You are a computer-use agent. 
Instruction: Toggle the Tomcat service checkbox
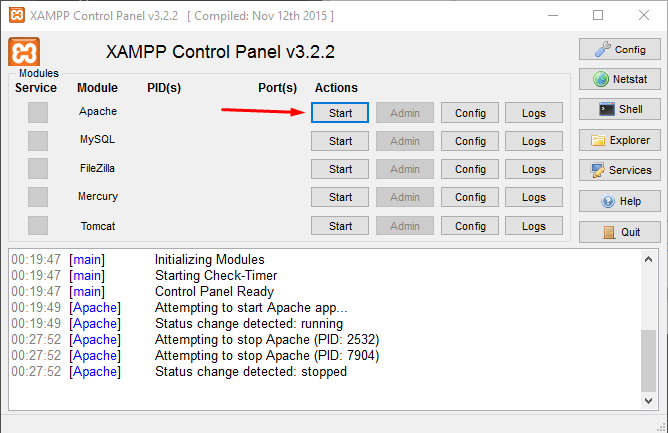tap(38, 226)
